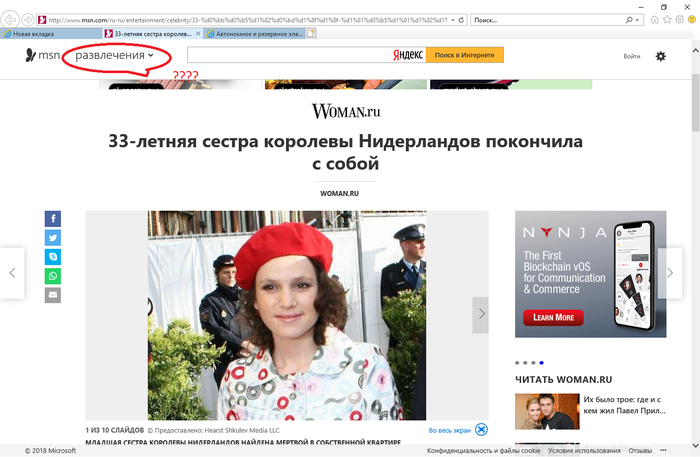The image size is (700, 457).
Task: Share article by email icon
Action: [53, 295]
